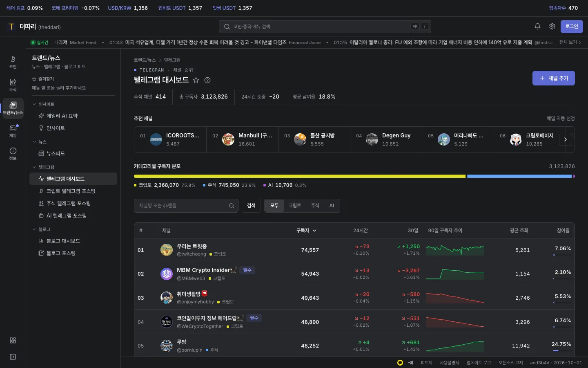Open settings with the gear icon
This screenshot has height=368, width=588.
(552, 27)
